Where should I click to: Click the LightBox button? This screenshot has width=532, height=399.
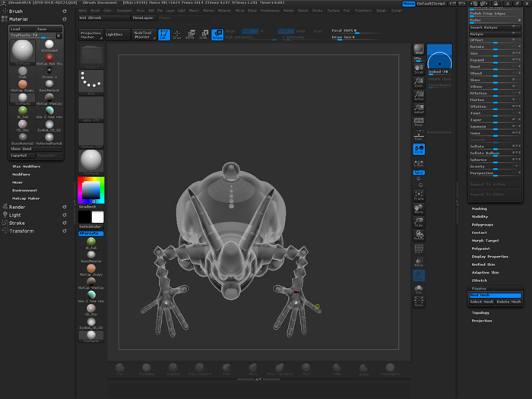[x=117, y=34]
